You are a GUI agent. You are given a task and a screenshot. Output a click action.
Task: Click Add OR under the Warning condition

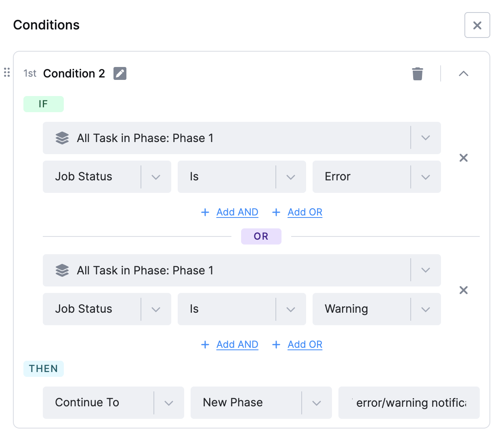(305, 345)
